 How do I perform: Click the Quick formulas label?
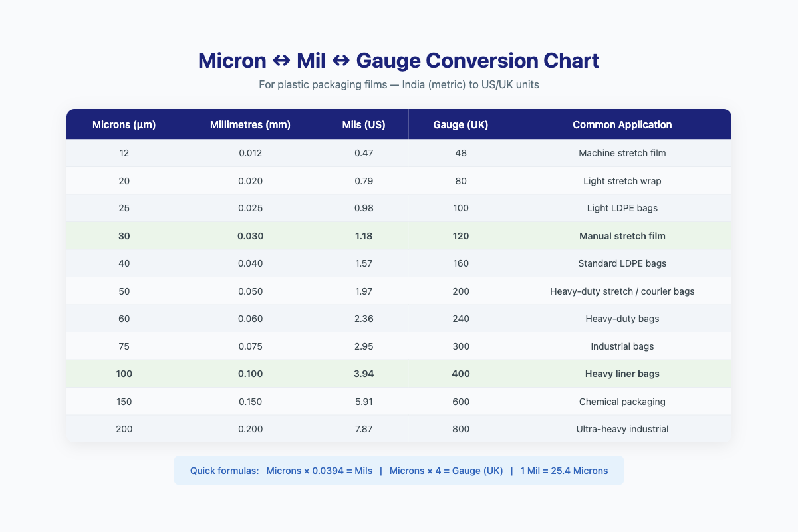(x=224, y=471)
